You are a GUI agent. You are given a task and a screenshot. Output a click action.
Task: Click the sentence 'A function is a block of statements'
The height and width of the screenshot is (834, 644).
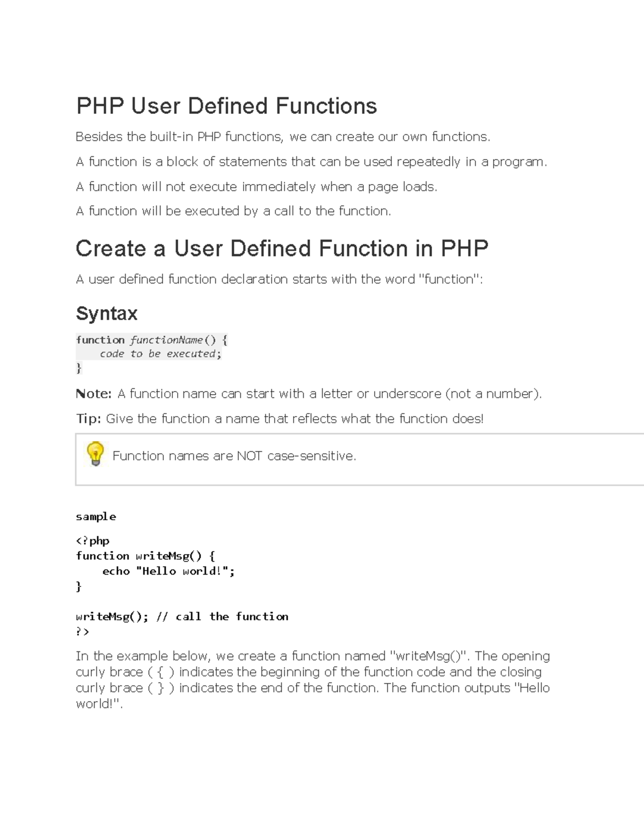[311, 162]
